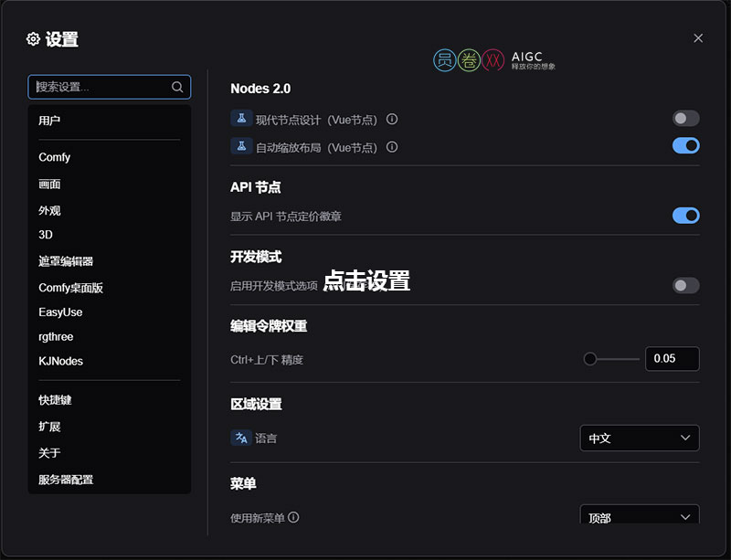Click the info icon beside 使用新菜单
The height and width of the screenshot is (560, 731).
pyautogui.click(x=293, y=517)
